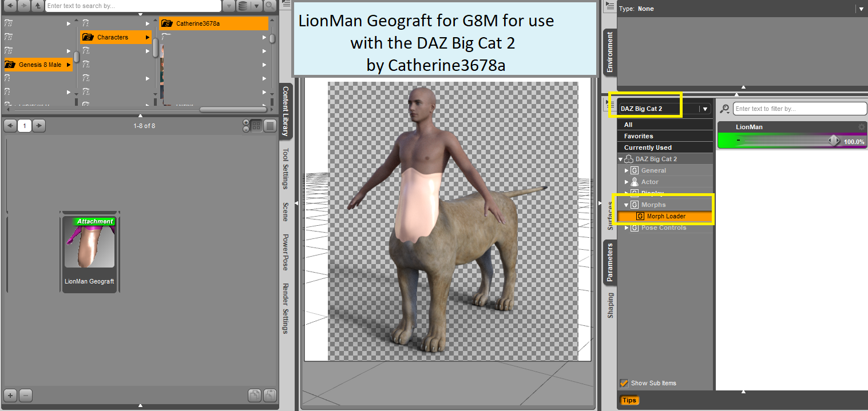Screen dimensions: 868x411
Task: Go to previous results page
Action: pyautogui.click(x=10, y=126)
